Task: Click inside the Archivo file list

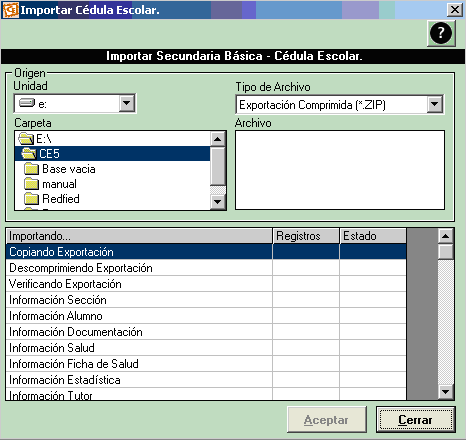Action: click(340, 170)
